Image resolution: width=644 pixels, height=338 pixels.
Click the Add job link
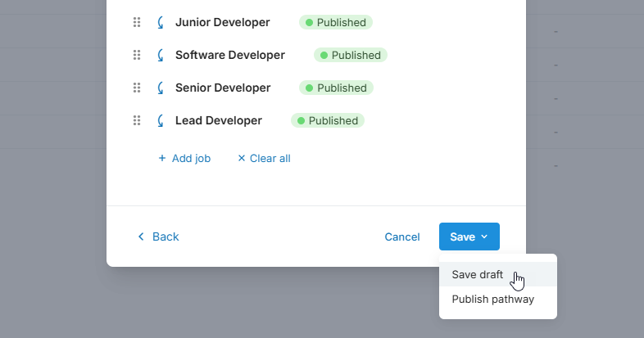click(184, 158)
